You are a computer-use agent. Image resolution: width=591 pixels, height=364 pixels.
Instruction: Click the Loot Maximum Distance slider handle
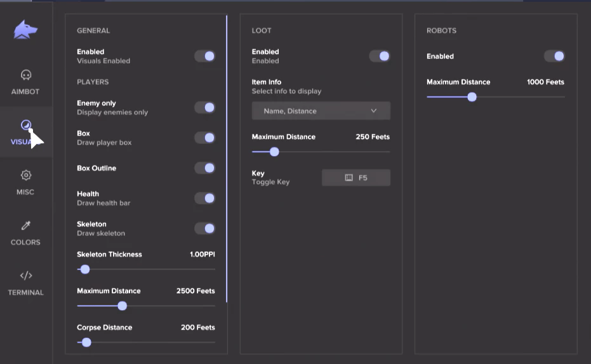274,152
